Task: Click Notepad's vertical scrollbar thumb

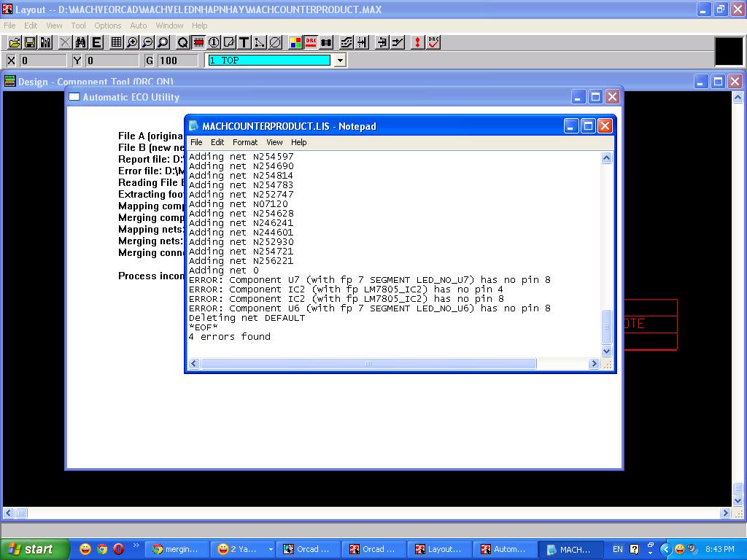Action: click(x=606, y=326)
